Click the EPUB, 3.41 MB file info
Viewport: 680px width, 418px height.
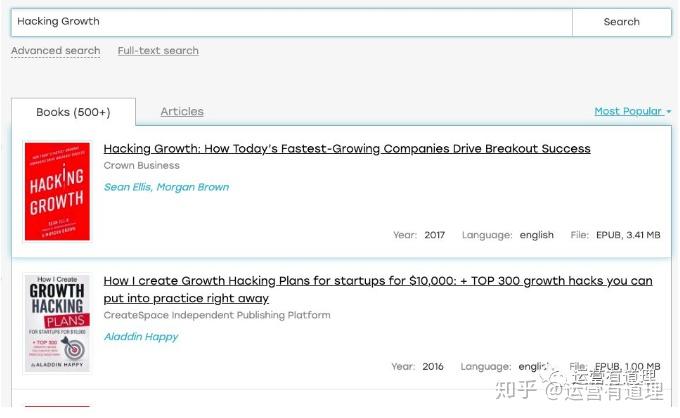628,235
